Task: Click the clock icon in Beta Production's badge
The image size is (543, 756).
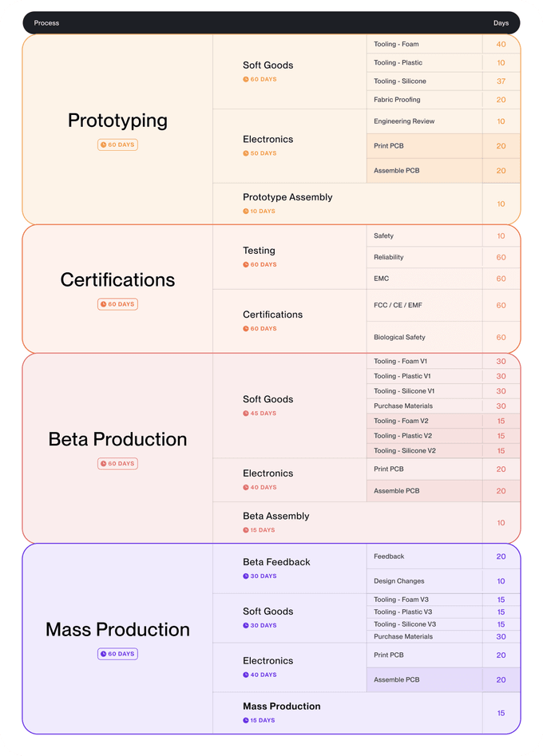Action: (x=103, y=464)
